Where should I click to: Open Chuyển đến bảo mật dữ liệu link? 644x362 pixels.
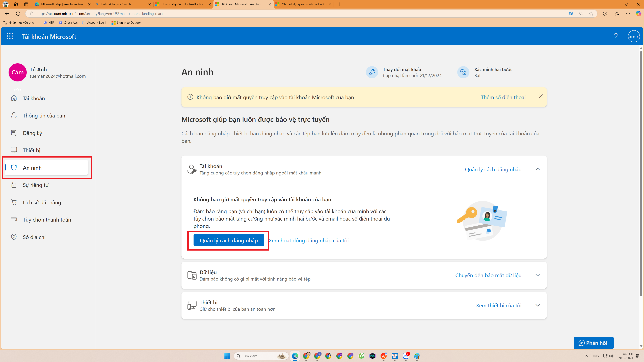pos(488,275)
